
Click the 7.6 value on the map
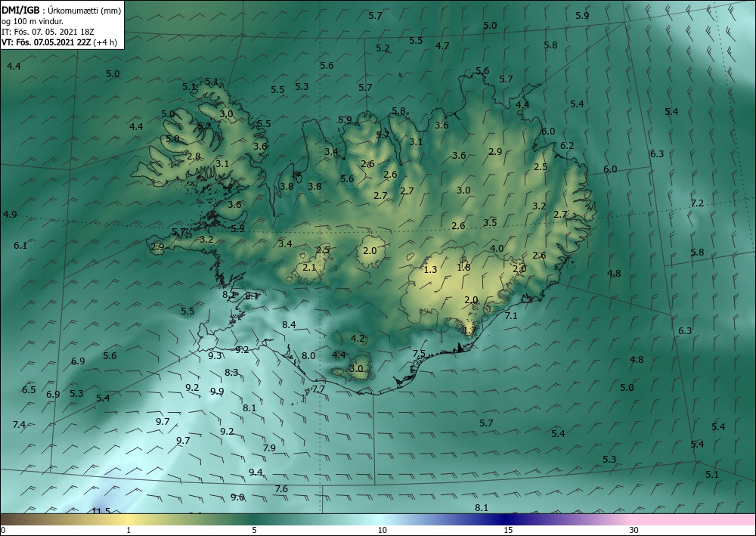pos(281,489)
